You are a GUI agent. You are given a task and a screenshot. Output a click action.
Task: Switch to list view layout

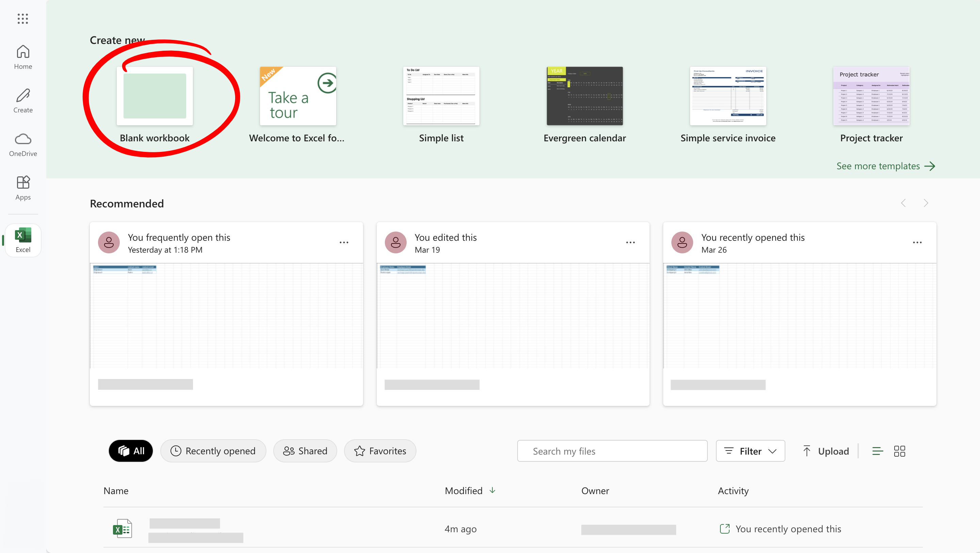pyautogui.click(x=877, y=451)
